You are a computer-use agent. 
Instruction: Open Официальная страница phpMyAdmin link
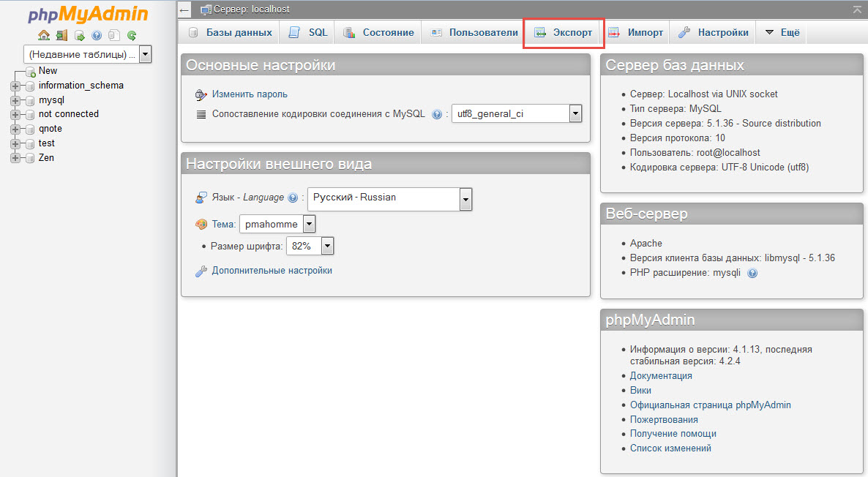click(710, 405)
